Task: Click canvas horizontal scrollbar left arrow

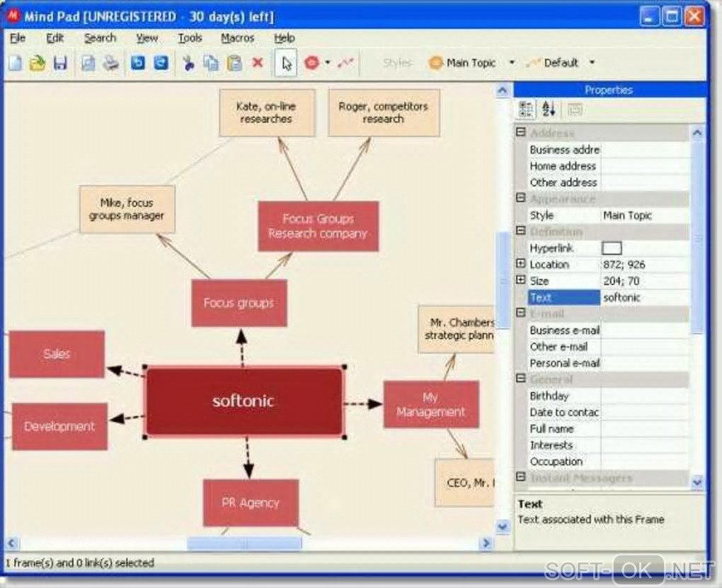Action: click(x=12, y=543)
